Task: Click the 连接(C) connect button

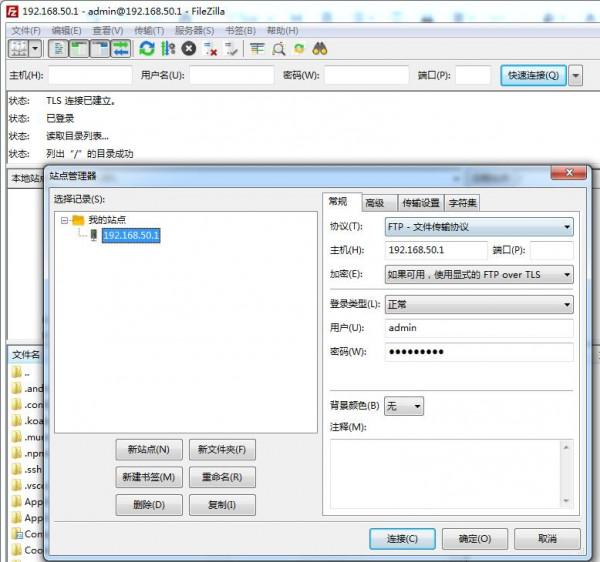Action: [403, 538]
